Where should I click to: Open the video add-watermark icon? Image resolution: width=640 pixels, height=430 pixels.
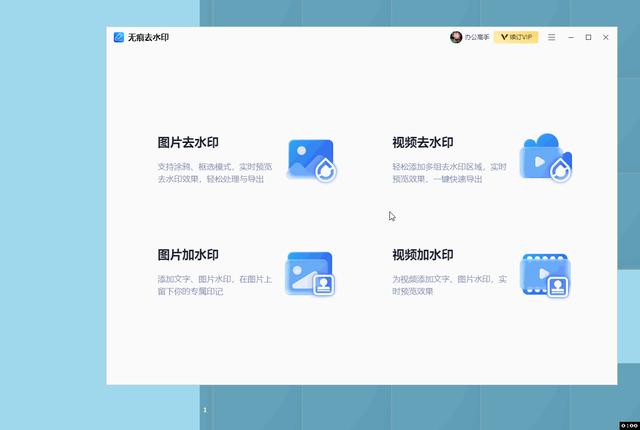coord(545,275)
